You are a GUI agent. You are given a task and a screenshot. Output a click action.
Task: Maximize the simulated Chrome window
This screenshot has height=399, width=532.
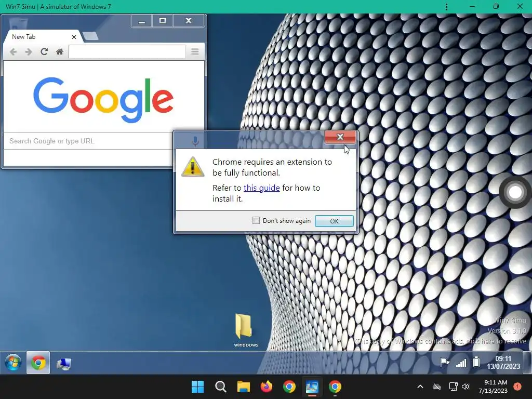(x=163, y=21)
